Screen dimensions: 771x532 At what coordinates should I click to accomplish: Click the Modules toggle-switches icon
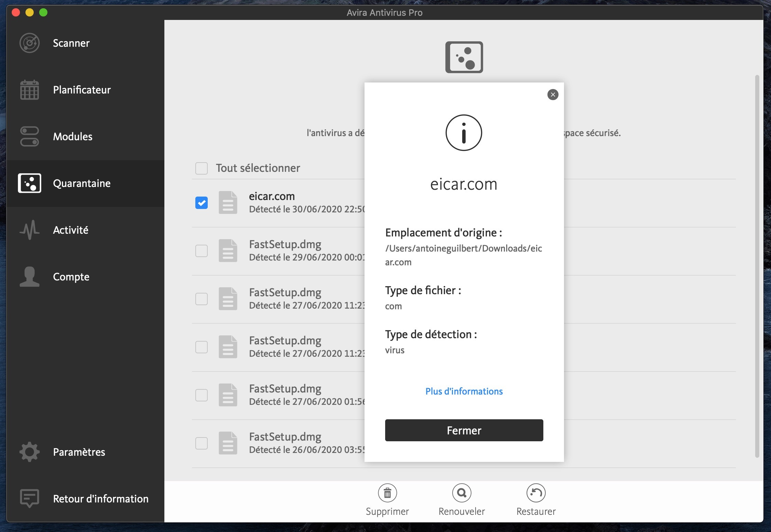(30, 136)
